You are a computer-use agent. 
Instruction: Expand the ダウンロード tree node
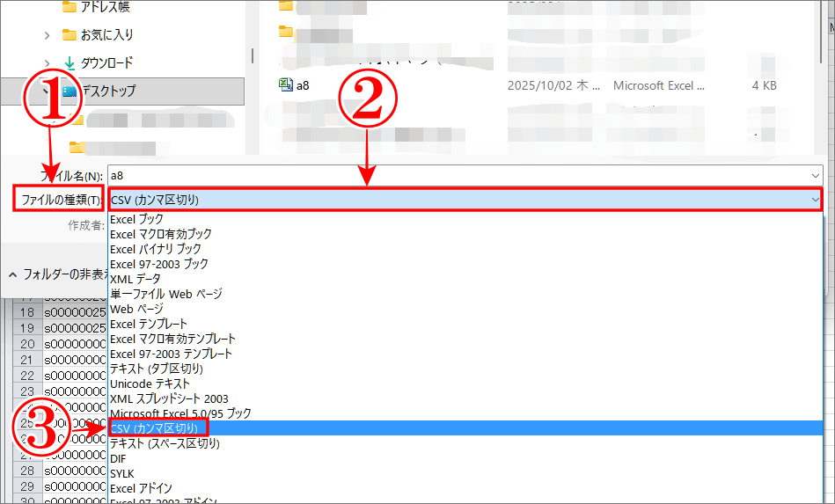pos(47,62)
